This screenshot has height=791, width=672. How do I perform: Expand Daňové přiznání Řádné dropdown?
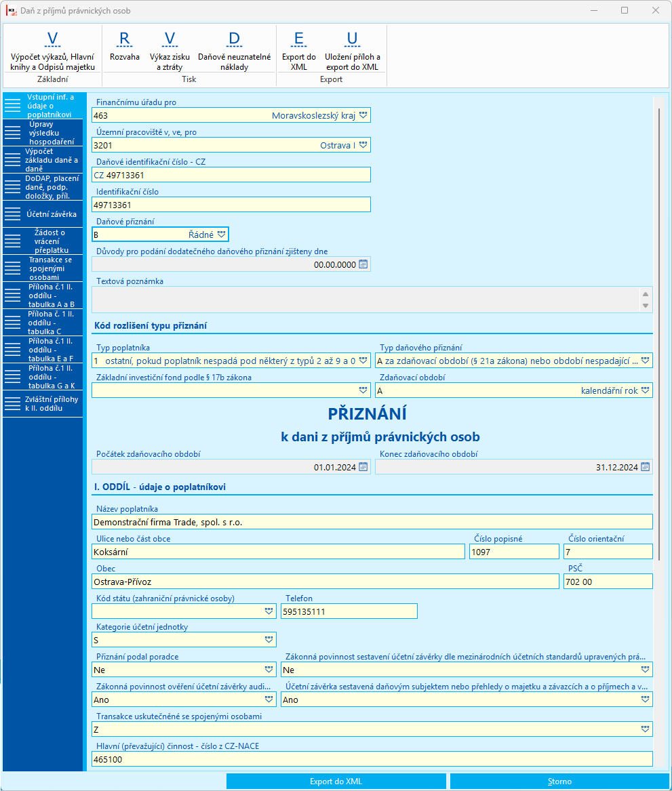pos(222,235)
